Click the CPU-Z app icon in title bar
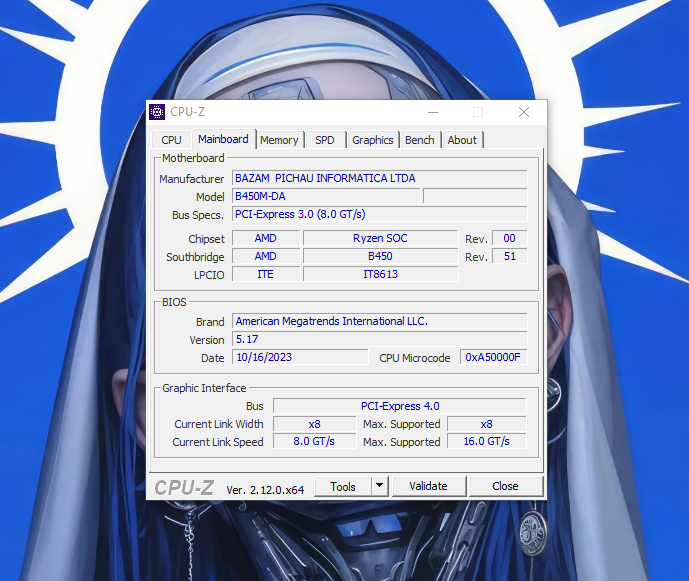Image resolution: width=689 pixels, height=581 pixels. click(x=157, y=112)
